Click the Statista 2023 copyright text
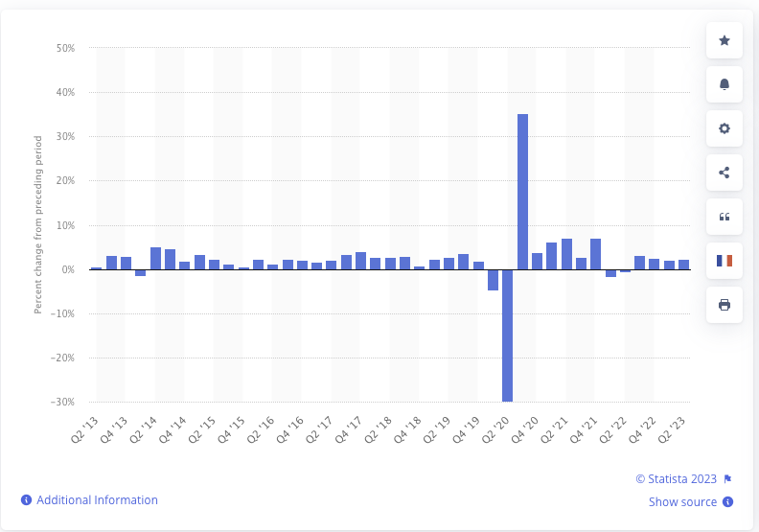The width and height of the screenshot is (759, 532). point(677,479)
